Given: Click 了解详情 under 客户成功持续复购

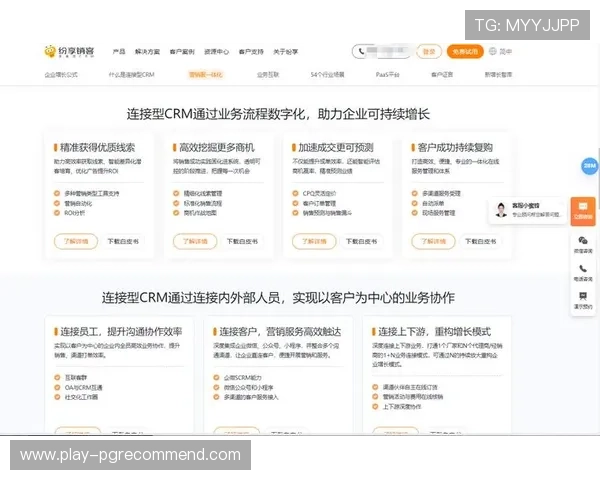Looking at the screenshot, I should click(434, 242).
